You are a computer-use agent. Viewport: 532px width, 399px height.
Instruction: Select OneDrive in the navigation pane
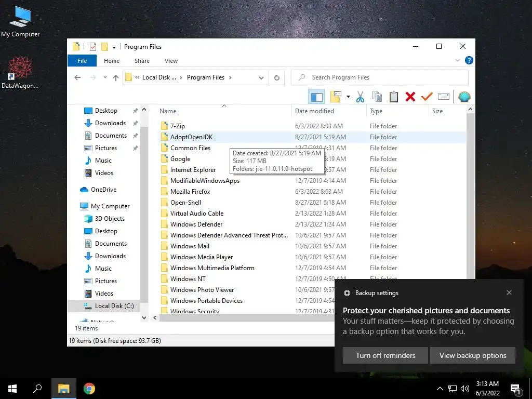pos(103,189)
